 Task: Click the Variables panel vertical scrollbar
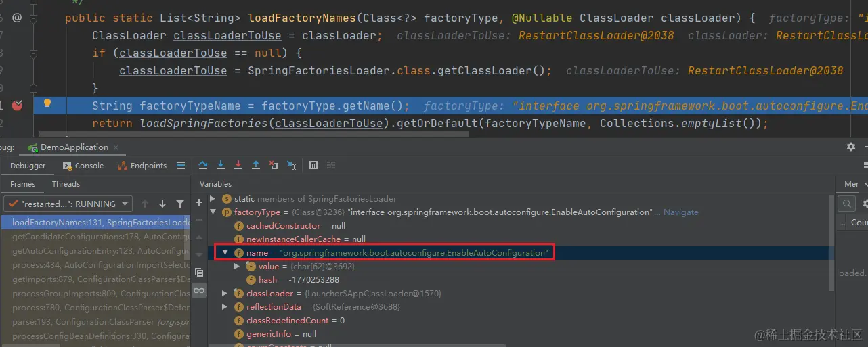(x=831, y=244)
